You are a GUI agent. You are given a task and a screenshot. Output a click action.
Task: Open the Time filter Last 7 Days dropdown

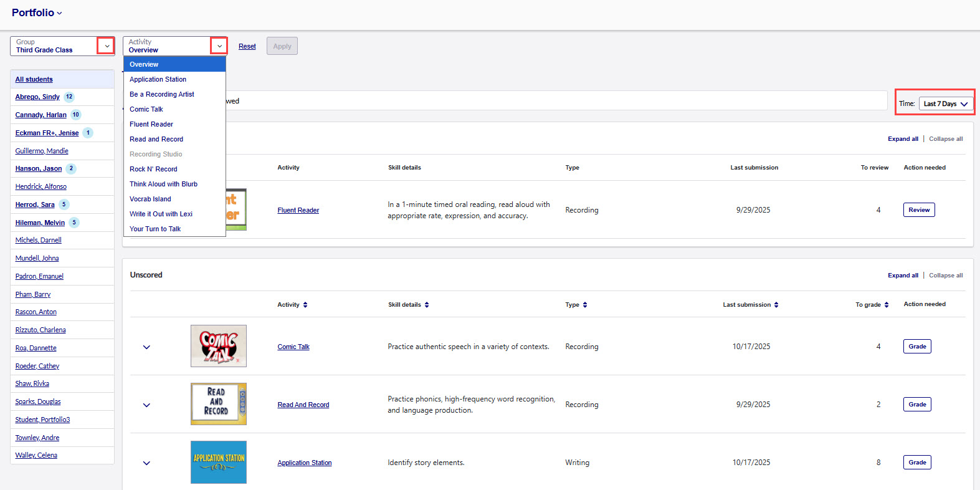coord(945,103)
